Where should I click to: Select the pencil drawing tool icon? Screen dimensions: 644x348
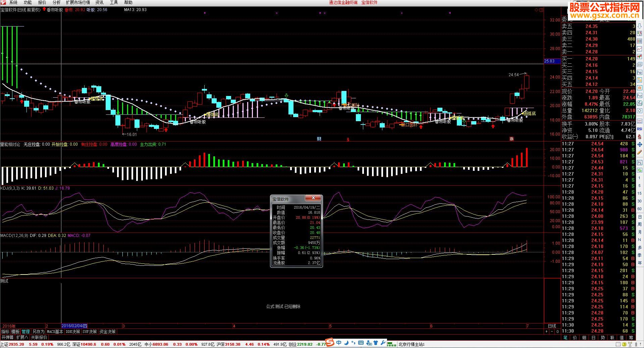(x=639, y=152)
